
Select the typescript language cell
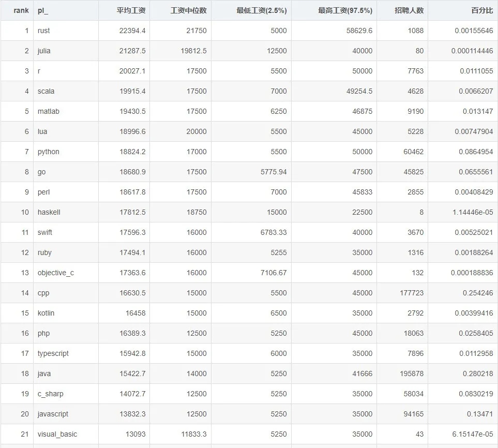click(x=53, y=353)
